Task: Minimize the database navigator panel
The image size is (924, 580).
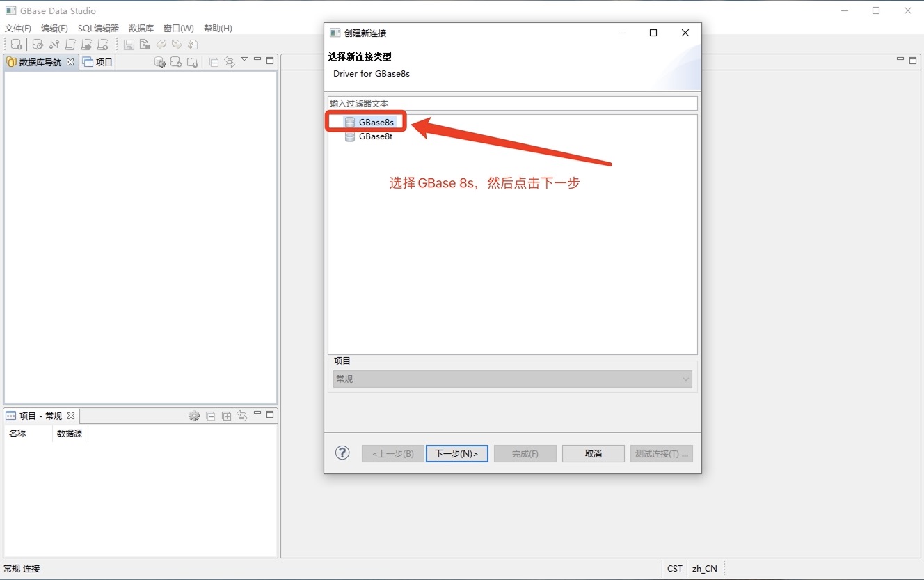Action: (257, 60)
